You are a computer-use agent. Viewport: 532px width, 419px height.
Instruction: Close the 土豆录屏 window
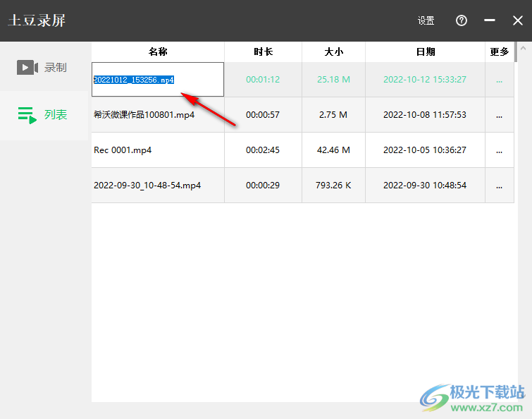click(518, 20)
